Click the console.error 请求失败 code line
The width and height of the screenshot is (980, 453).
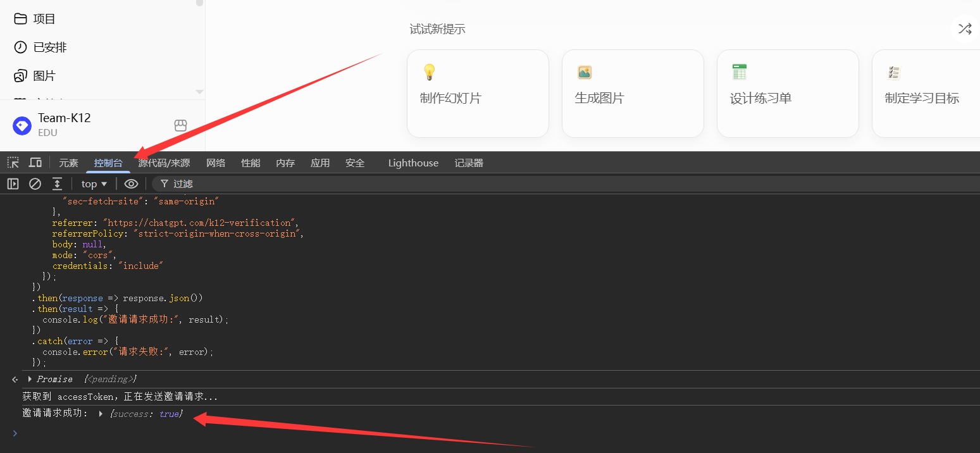128,352
